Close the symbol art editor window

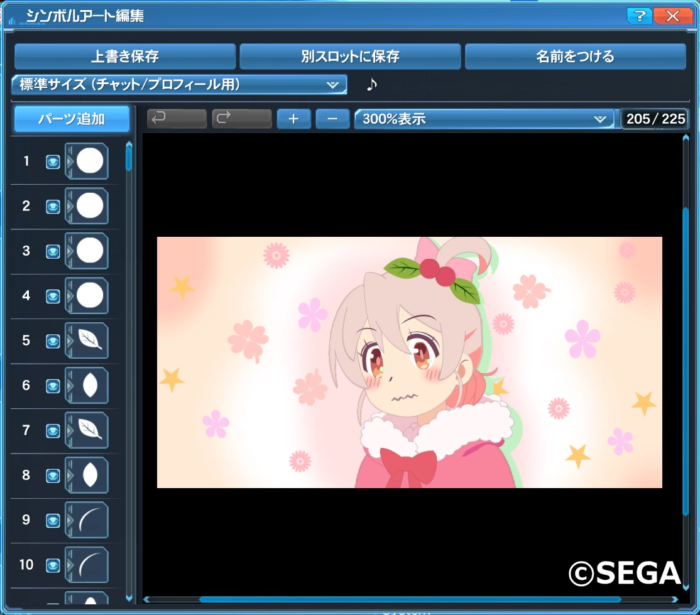pos(672,16)
